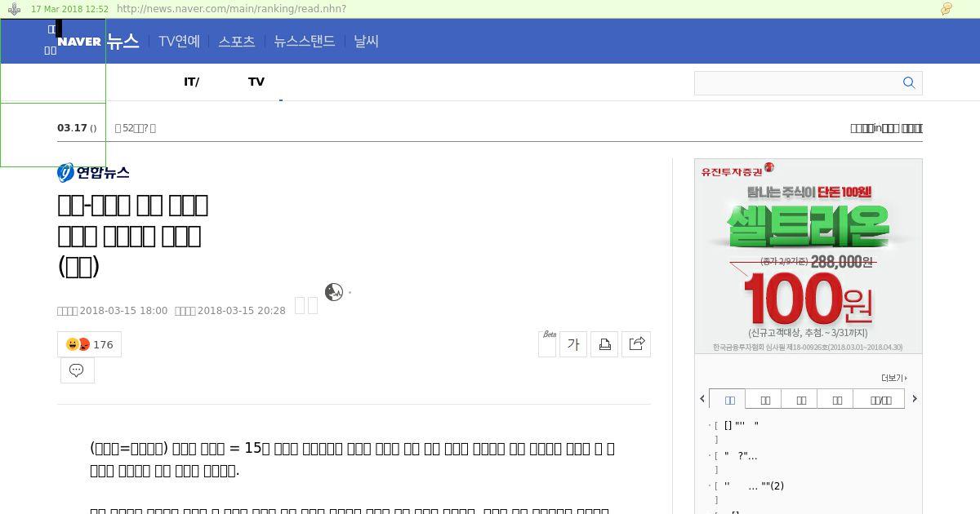Click 더보기 to see more ranking news
The width and height of the screenshot is (980, 514).
[894, 378]
